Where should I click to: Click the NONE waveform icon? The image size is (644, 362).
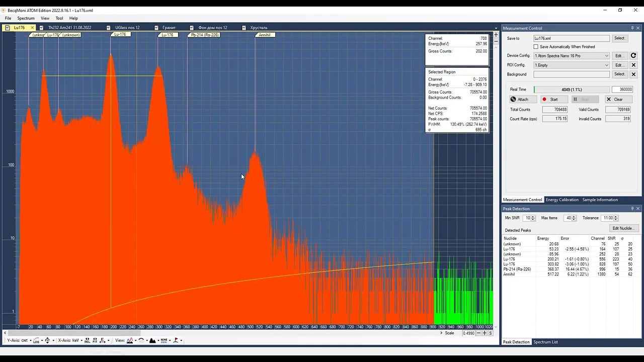(x=164, y=340)
